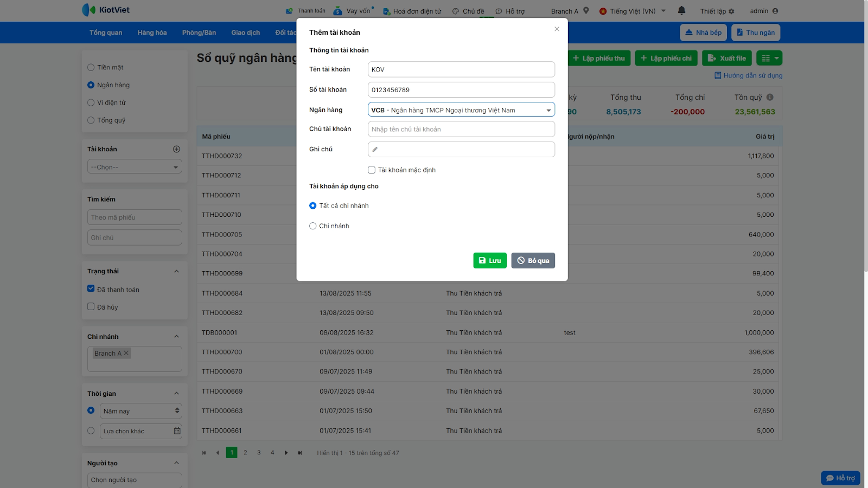Viewport: 868px width, 488px height.
Task: Go to Nhà bếp kitchen view
Action: point(704,33)
